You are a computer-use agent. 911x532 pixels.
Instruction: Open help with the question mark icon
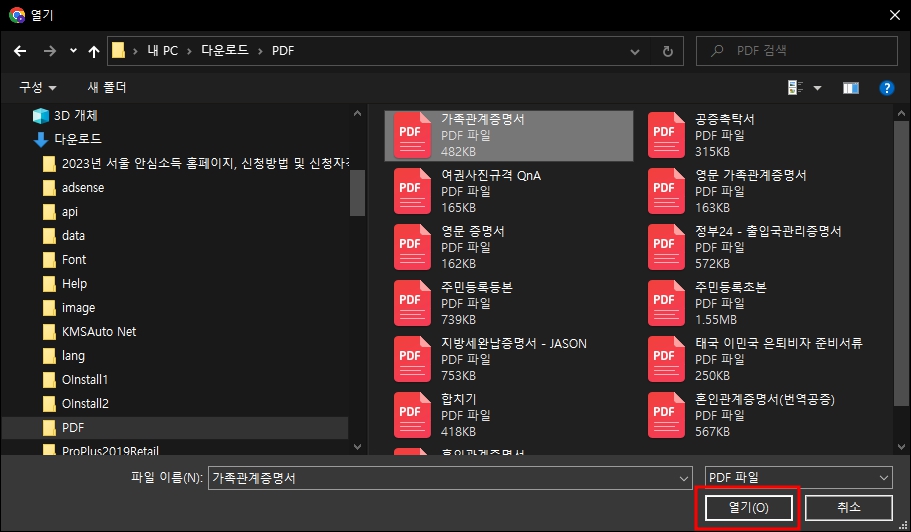point(887,88)
